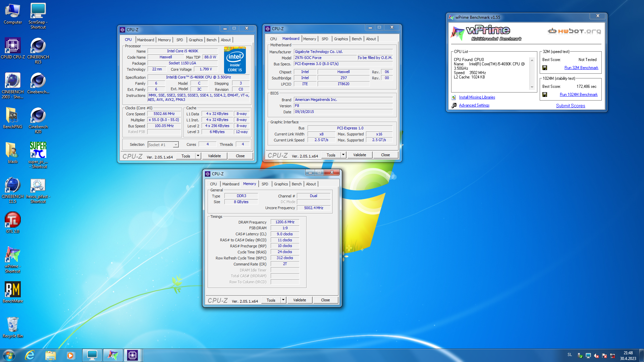Click the Advanced Settings wrench icon
The width and height of the screenshot is (644, 362).
[454, 105]
